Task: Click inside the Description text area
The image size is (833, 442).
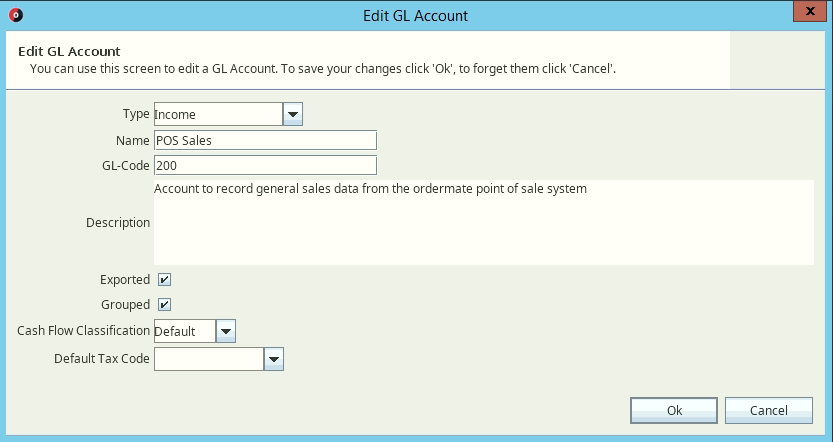Action: (x=483, y=222)
